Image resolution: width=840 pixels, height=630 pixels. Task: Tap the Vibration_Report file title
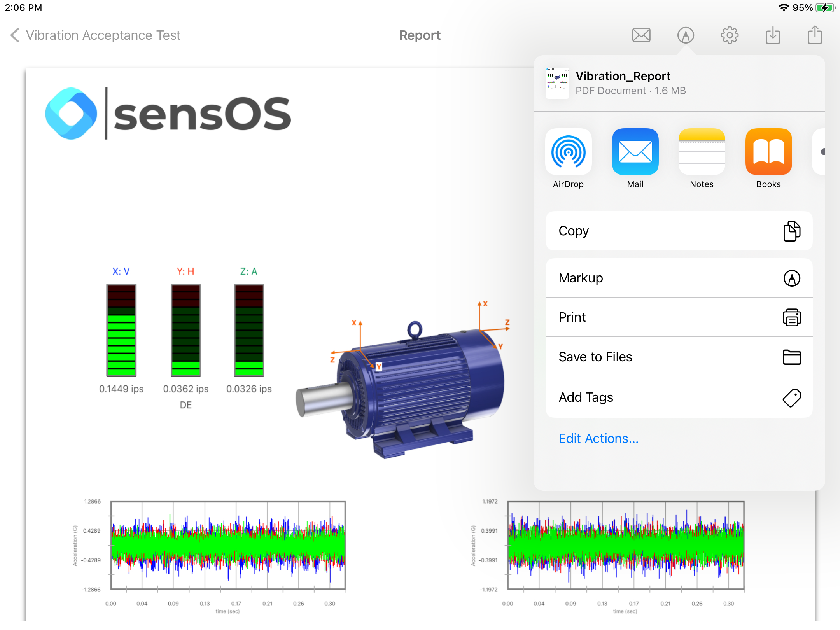[x=623, y=76]
